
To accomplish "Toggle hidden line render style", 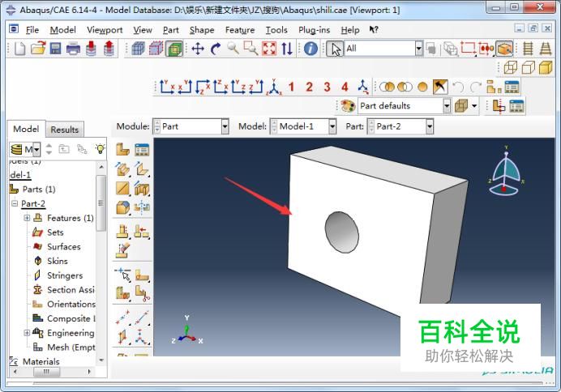I will point(528,67).
